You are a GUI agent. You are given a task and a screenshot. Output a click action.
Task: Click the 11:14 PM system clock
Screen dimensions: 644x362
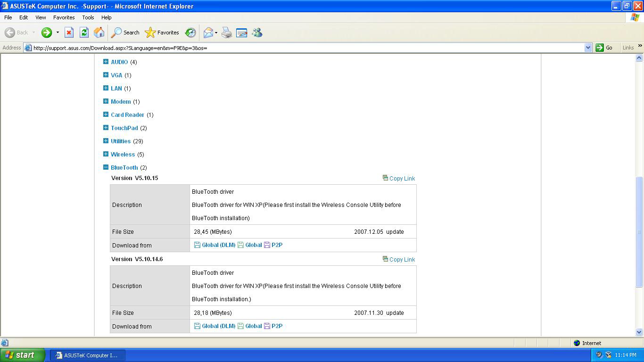click(x=626, y=355)
